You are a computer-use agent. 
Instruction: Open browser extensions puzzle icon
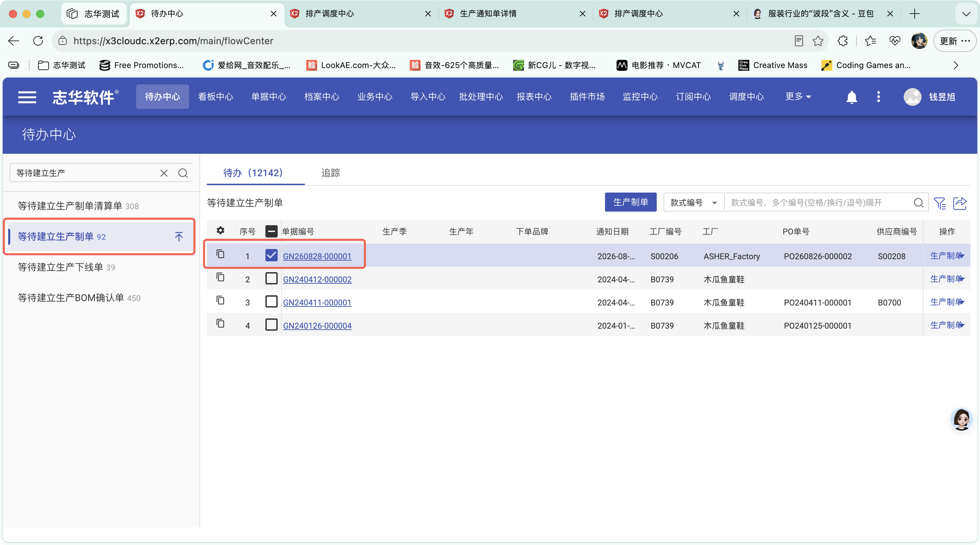point(843,41)
